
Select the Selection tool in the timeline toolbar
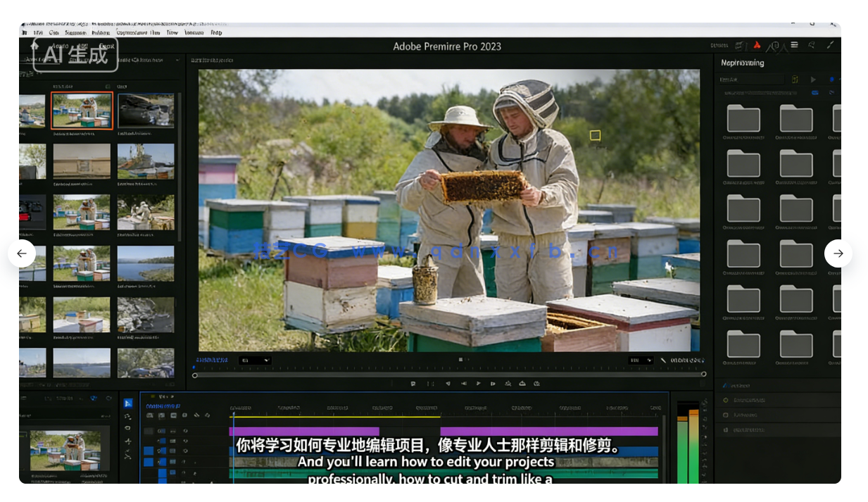(x=127, y=404)
